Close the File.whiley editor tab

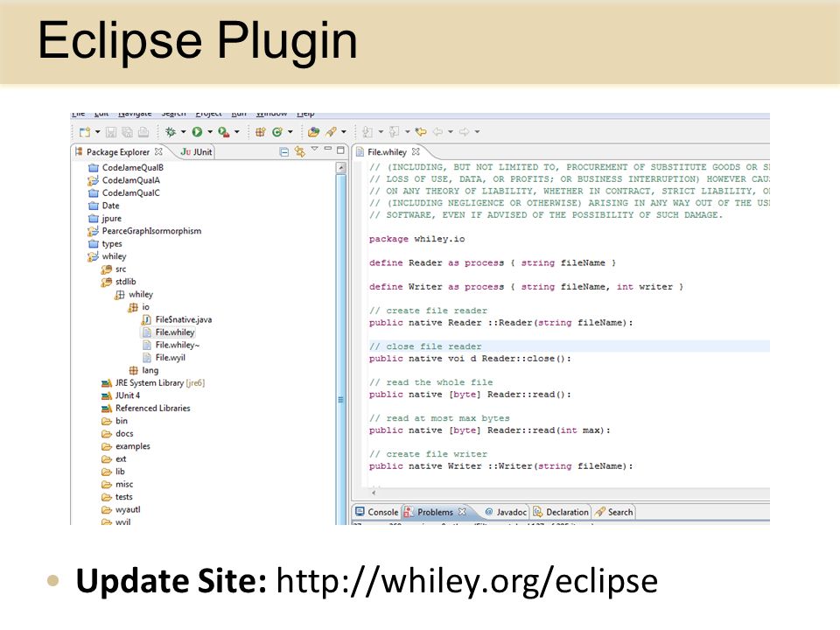click(416, 151)
